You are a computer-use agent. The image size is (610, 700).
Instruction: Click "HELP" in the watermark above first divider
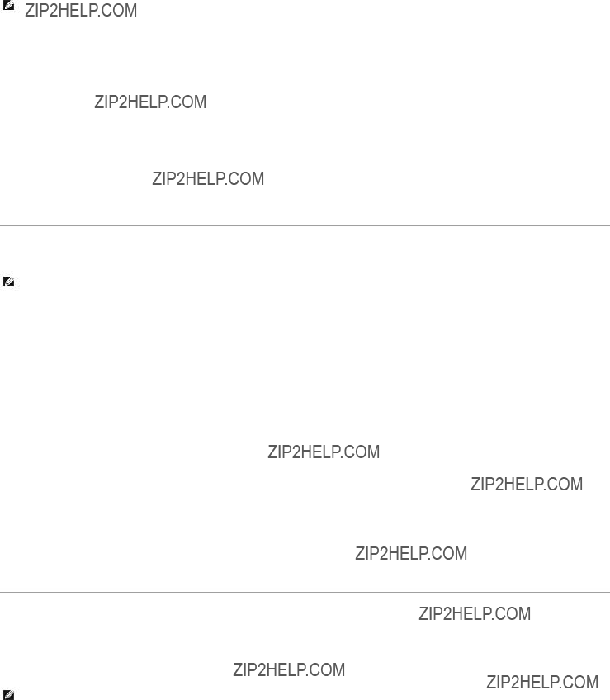[x=205, y=179]
